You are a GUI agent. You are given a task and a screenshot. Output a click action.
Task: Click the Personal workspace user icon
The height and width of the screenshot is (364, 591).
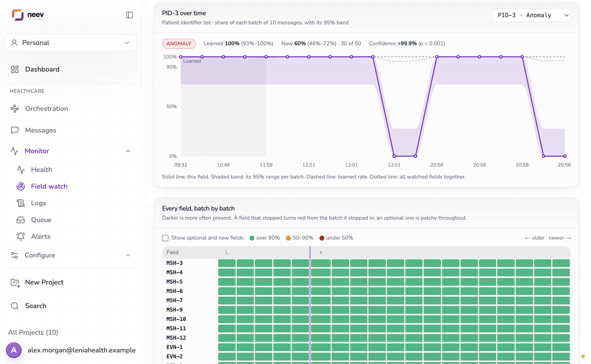(x=14, y=43)
